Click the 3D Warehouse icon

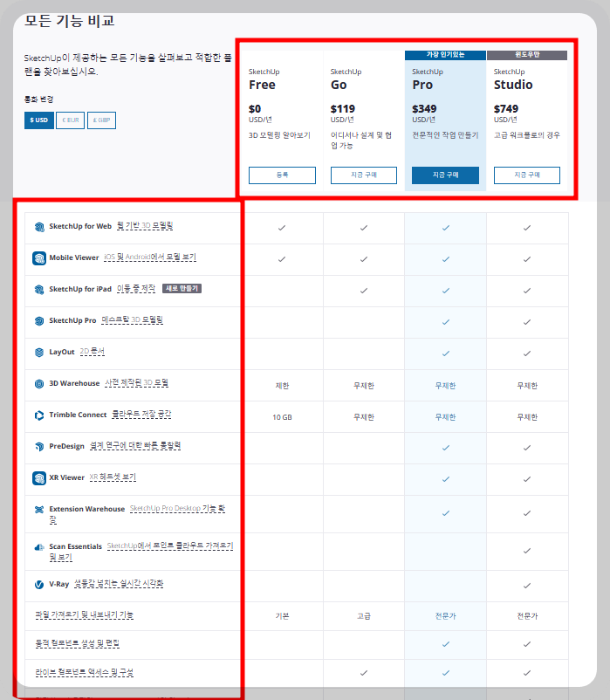pos(39,383)
